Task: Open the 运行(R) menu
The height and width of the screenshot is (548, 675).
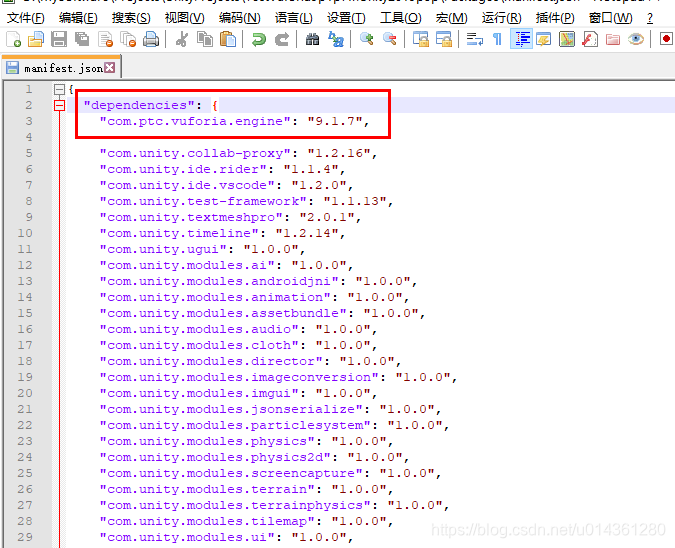Action: point(502,18)
